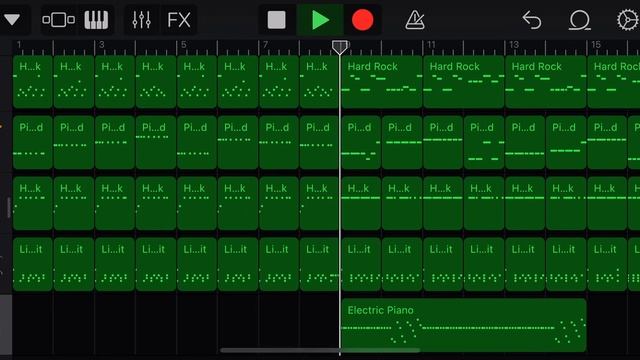The image size is (640, 360).
Task: Select the Electric Piano region
Action: [464, 325]
